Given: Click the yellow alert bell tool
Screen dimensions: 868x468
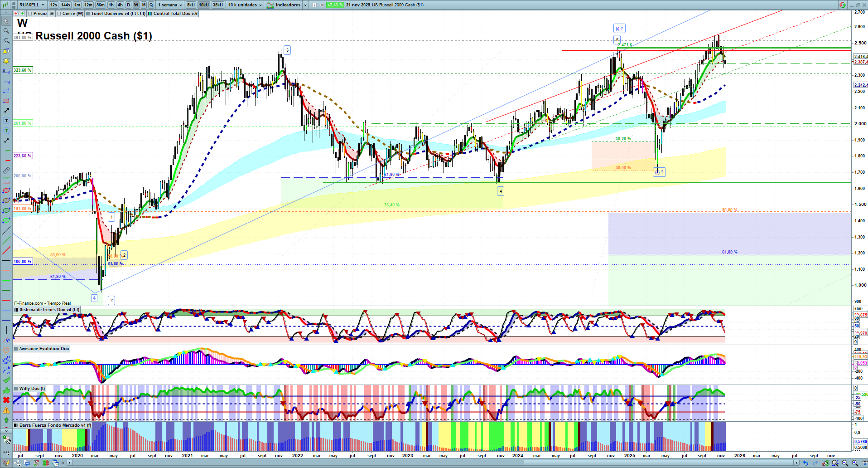Looking at the screenshot, I should (6, 61).
